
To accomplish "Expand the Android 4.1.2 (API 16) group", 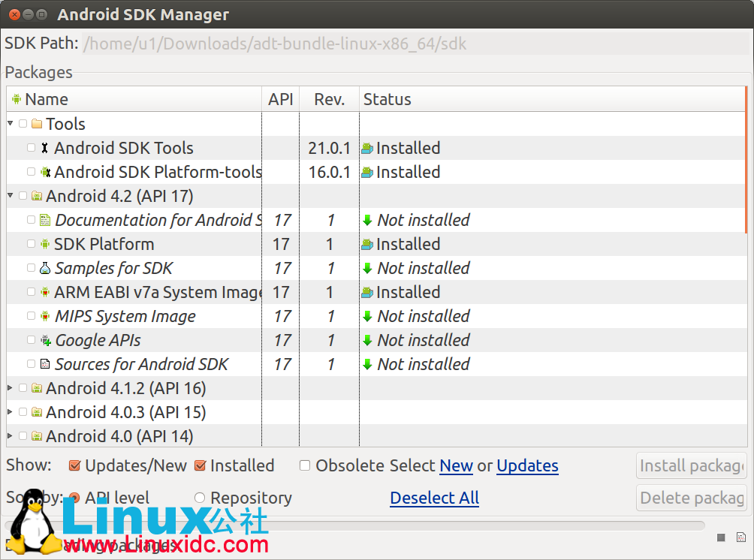I will click(10, 389).
